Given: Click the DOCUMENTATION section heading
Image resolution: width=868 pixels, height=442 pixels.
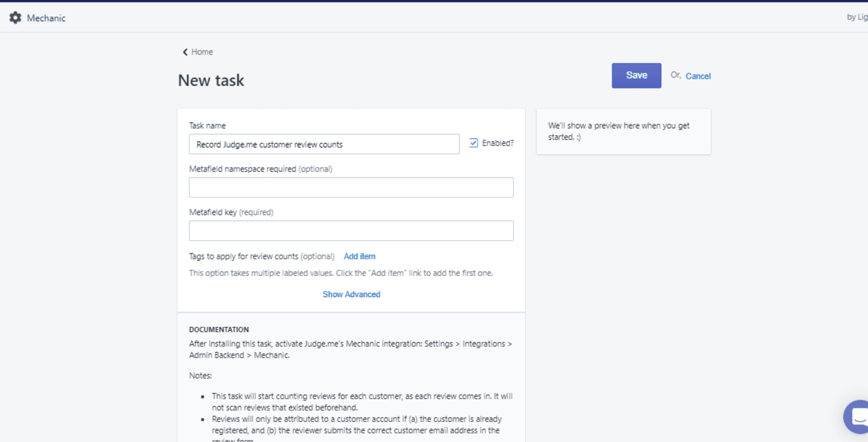Looking at the screenshot, I should 219,329.
